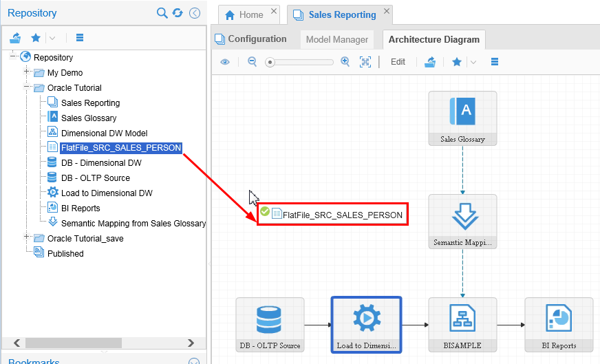The width and height of the screenshot is (600, 364).
Task: Close the Sales Reporting tab
Action: [387, 11]
